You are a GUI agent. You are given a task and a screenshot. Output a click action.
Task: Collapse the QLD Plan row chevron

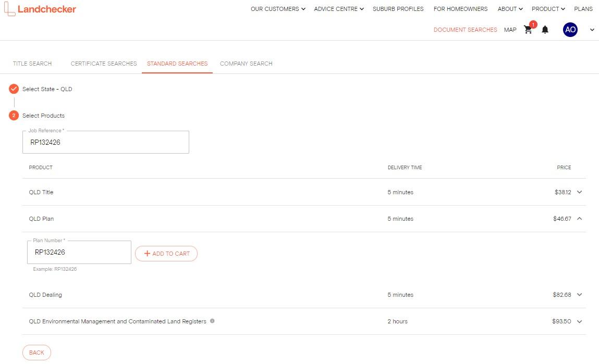coord(580,219)
